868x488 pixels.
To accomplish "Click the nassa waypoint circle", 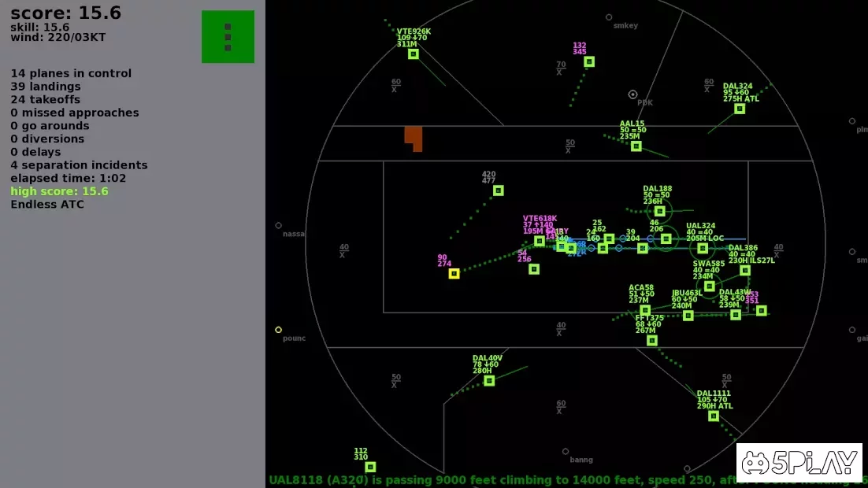I will pyautogui.click(x=279, y=226).
